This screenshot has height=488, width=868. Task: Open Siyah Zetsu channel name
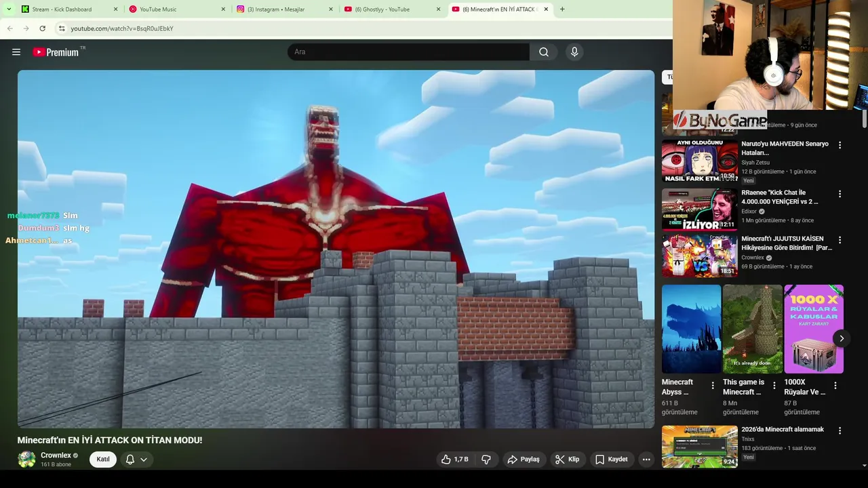pyautogui.click(x=755, y=163)
